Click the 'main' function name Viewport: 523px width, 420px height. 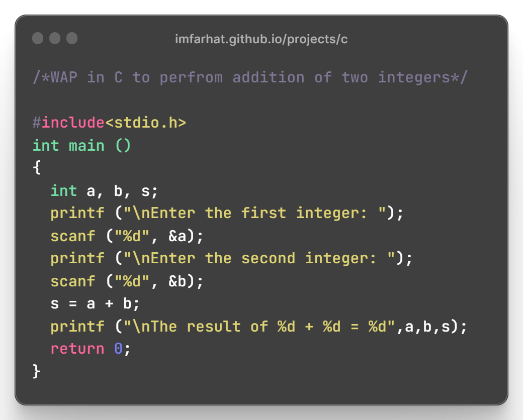[86, 146]
